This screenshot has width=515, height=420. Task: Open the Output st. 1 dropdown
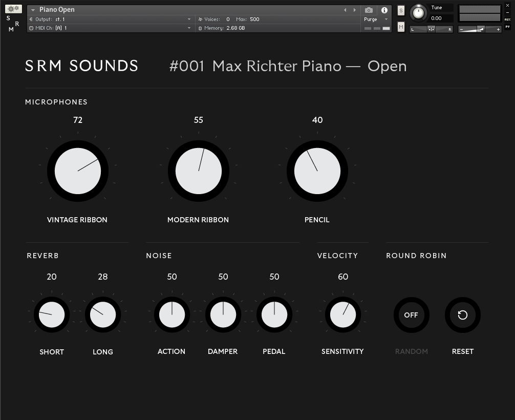point(189,19)
